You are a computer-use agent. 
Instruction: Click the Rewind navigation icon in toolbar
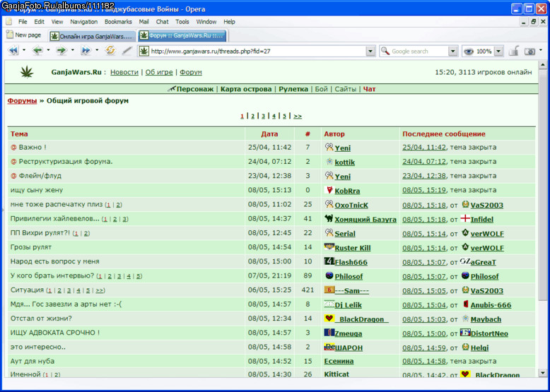(x=13, y=51)
